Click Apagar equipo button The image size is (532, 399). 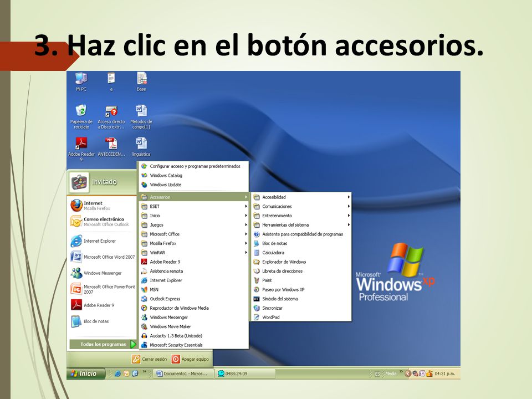coord(190,359)
